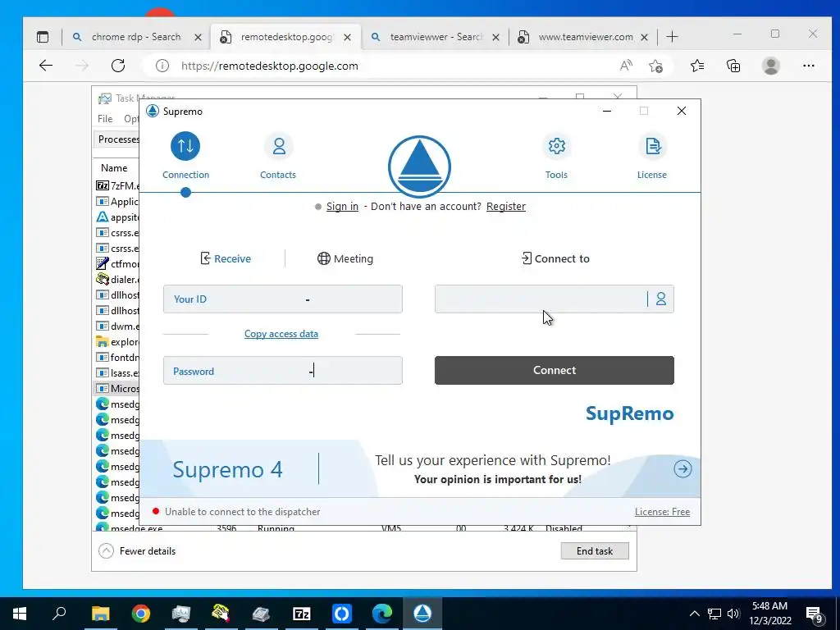Select the explorer process row
This screenshot has height=630, width=840.
point(117,342)
